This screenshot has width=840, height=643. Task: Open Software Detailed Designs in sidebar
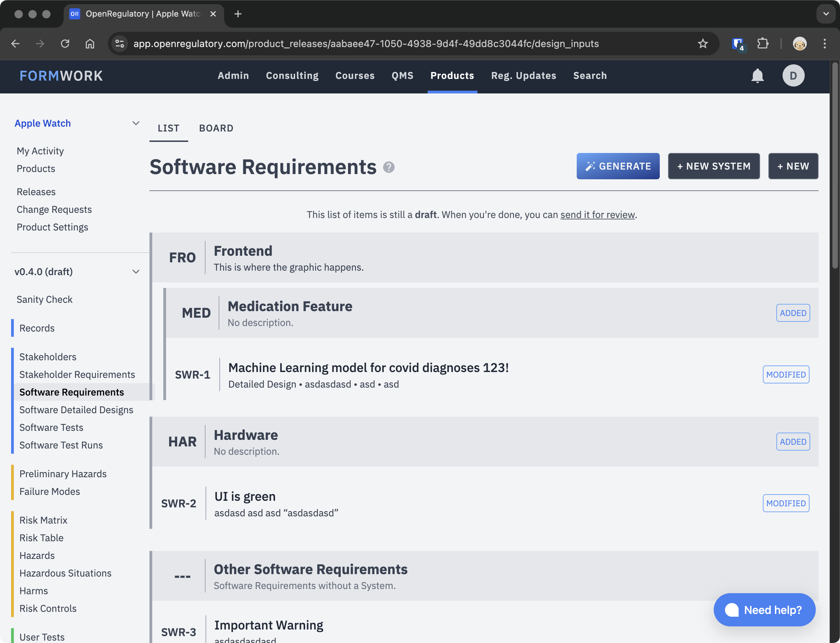click(x=76, y=410)
